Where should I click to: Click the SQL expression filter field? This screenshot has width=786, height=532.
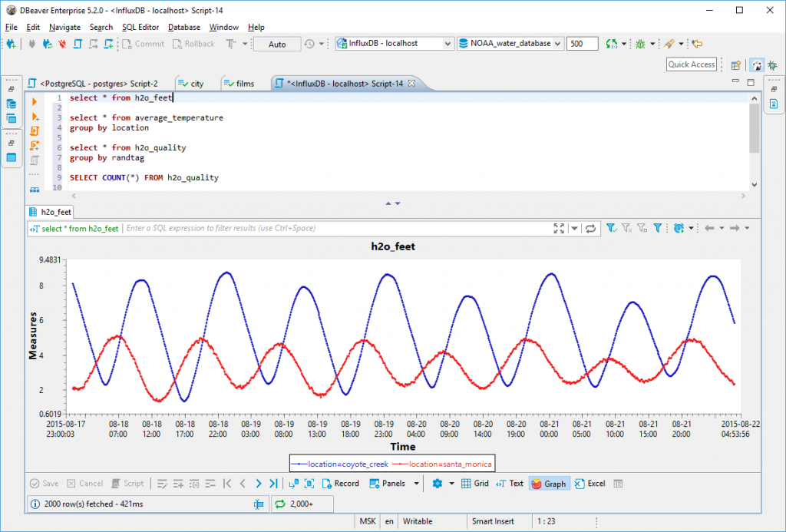point(337,228)
